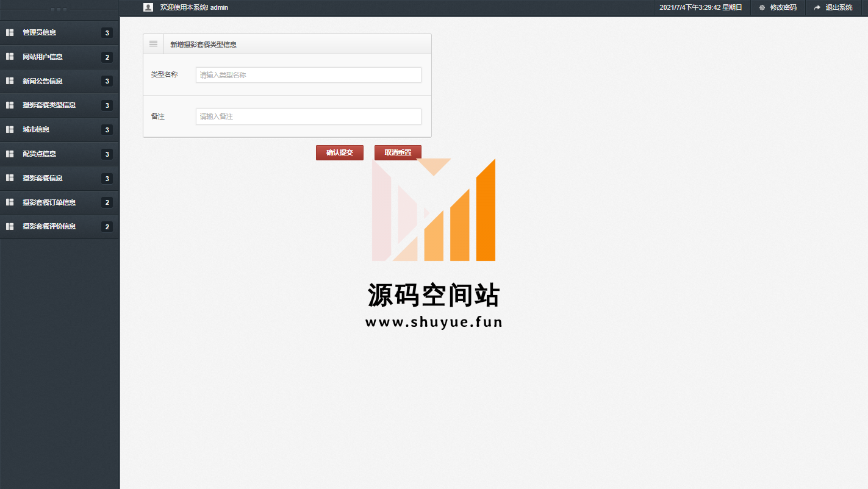Image resolution: width=868 pixels, height=489 pixels.
Task: Click the 取消重置 reset button
Action: tap(398, 152)
